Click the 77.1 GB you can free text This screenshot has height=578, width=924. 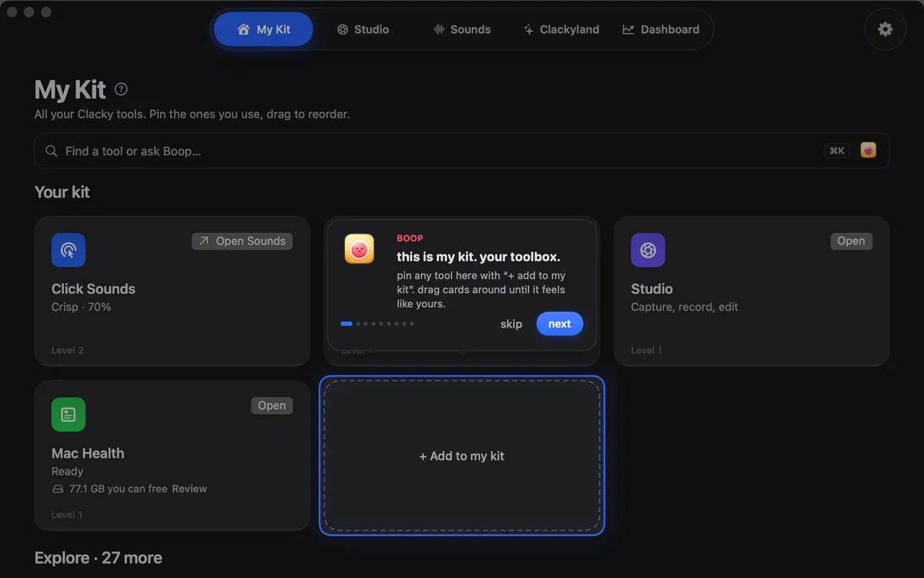pos(118,489)
